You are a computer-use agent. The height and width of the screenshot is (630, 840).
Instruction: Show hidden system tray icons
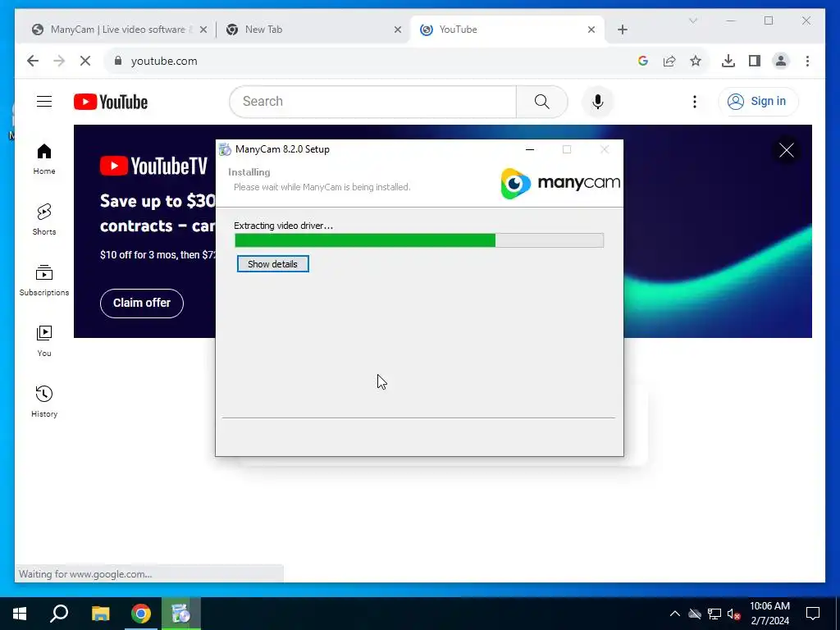(x=674, y=614)
